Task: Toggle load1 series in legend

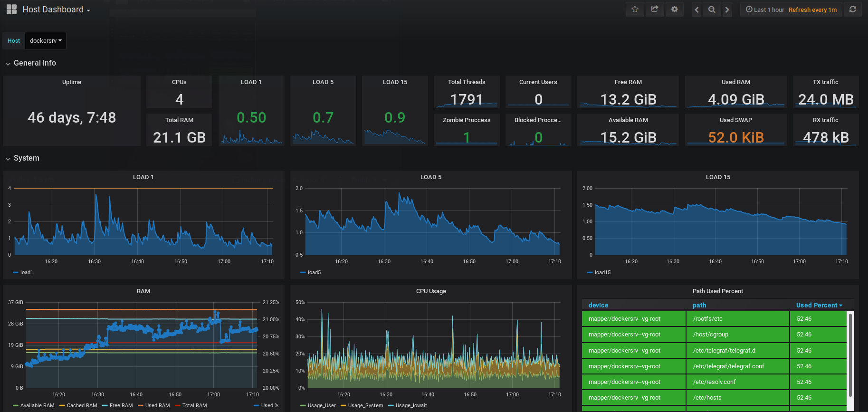Action: [26, 272]
